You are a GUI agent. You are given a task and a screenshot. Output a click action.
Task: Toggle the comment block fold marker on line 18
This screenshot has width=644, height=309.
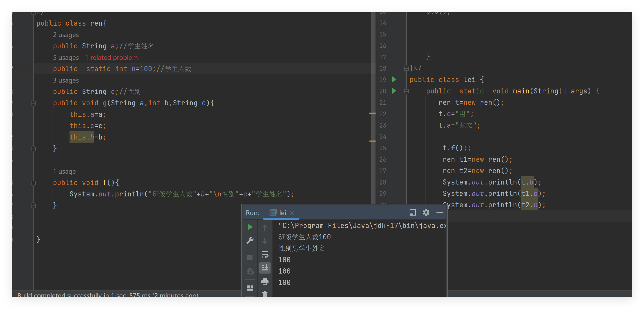[406, 68]
